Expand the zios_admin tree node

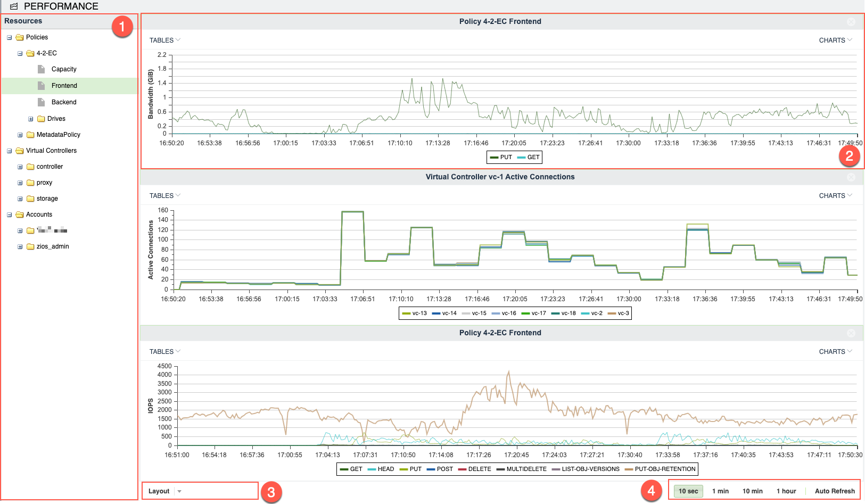point(20,246)
